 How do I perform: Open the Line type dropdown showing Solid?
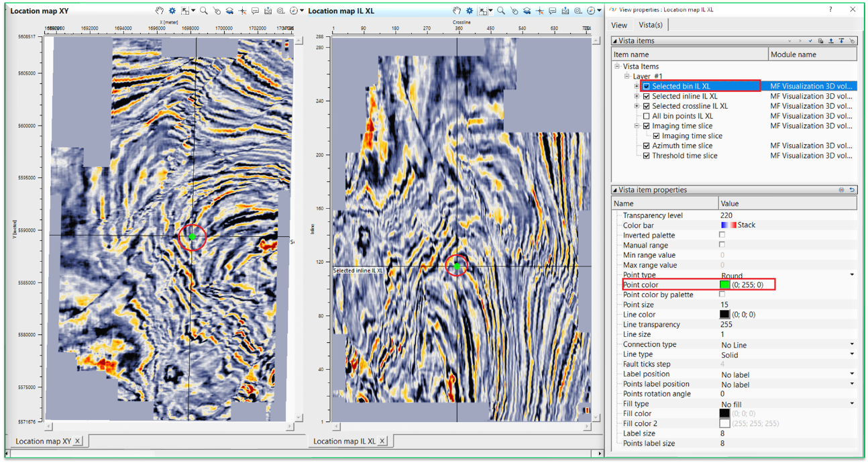[853, 354]
